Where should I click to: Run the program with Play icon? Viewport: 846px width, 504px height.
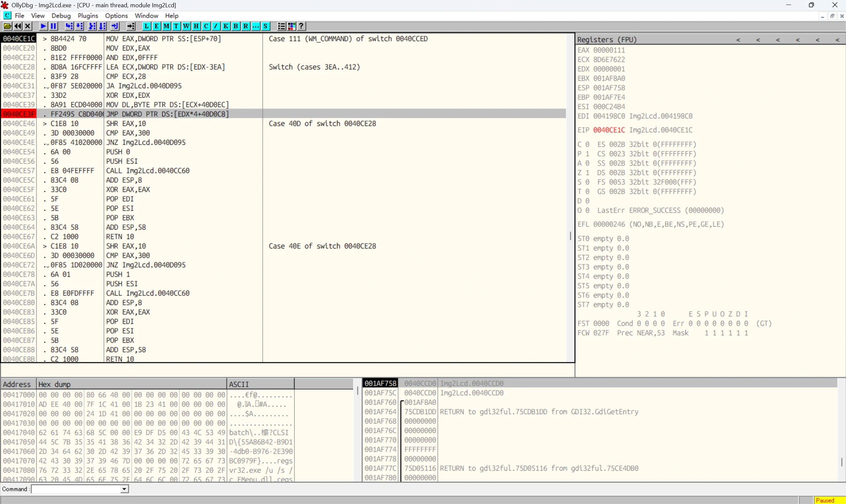(43, 26)
